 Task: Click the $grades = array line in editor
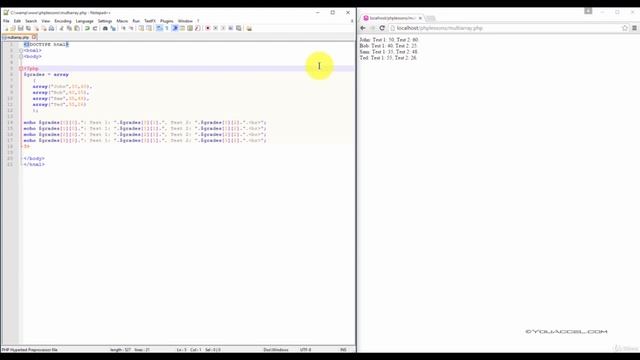coord(46,75)
